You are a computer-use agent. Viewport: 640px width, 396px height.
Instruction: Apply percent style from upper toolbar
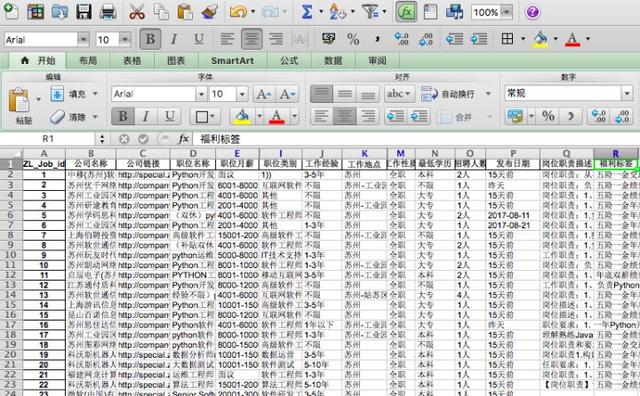[x=353, y=39]
